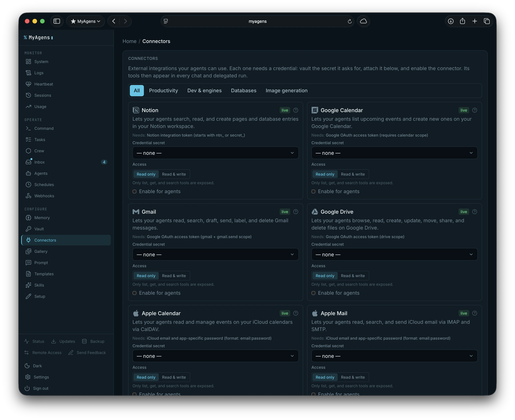Open Updates in the sidebar footer
Image resolution: width=515 pixels, height=420 pixels.
63,341
